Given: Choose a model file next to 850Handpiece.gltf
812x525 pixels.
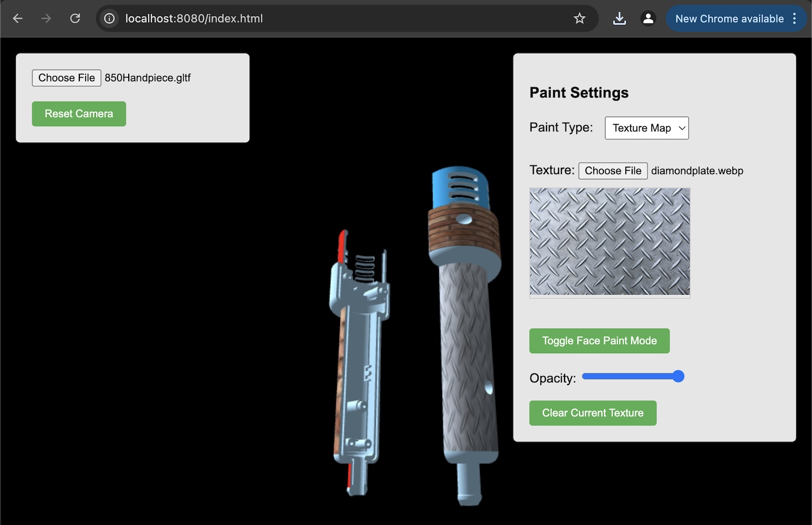Looking at the screenshot, I should [67, 78].
